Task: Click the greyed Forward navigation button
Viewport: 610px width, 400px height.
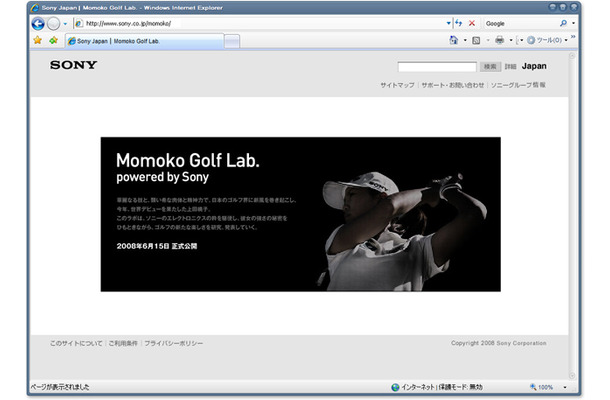Action: coord(53,24)
